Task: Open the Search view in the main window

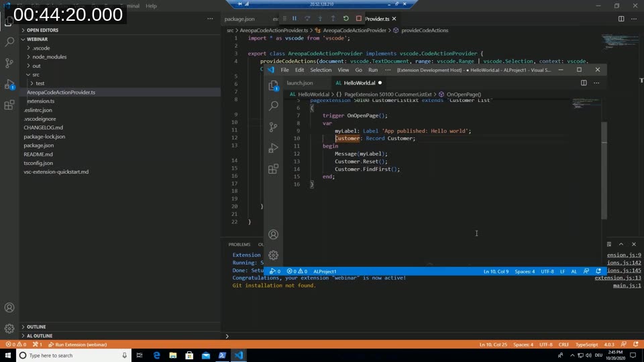Action: [9, 42]
